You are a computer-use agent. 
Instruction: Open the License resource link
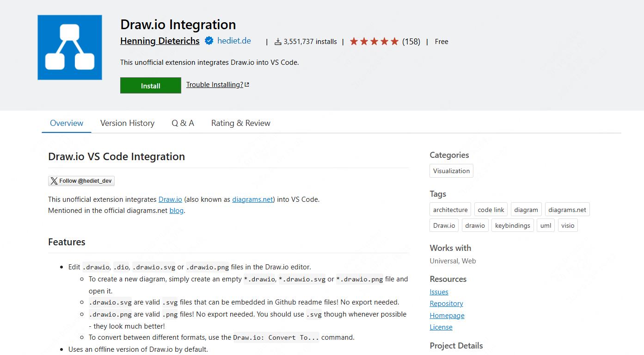(441, 327)
